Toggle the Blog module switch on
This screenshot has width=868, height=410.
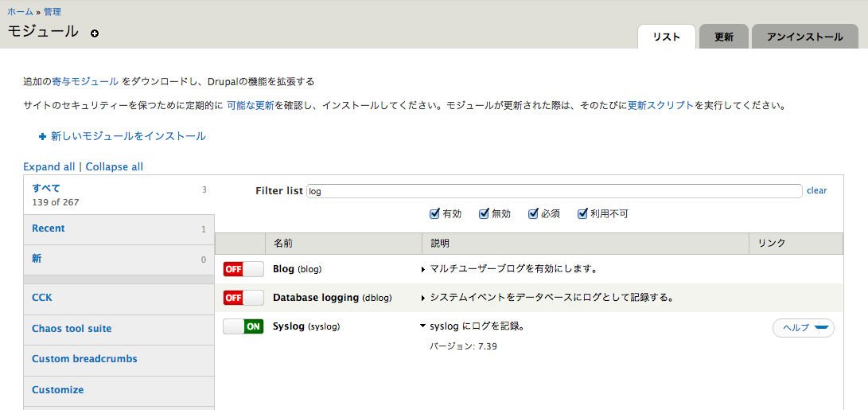pyautogui.click(x=243, y=269)
